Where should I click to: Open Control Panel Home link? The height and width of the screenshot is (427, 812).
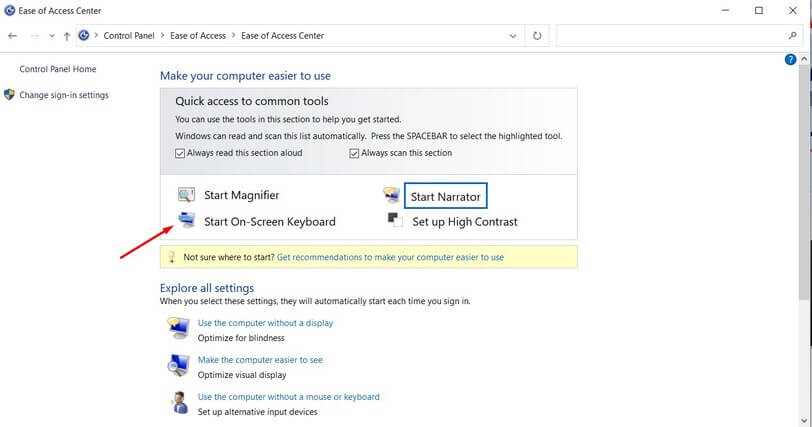pos(58,69)
